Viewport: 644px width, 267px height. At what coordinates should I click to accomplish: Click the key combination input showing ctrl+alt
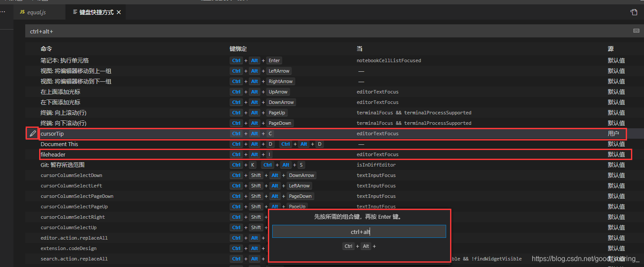point(359,232)
